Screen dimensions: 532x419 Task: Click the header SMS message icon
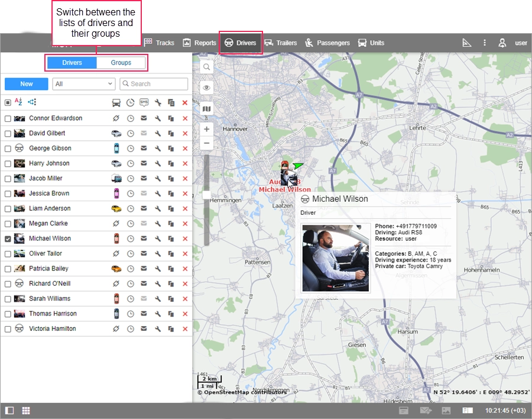144,102
